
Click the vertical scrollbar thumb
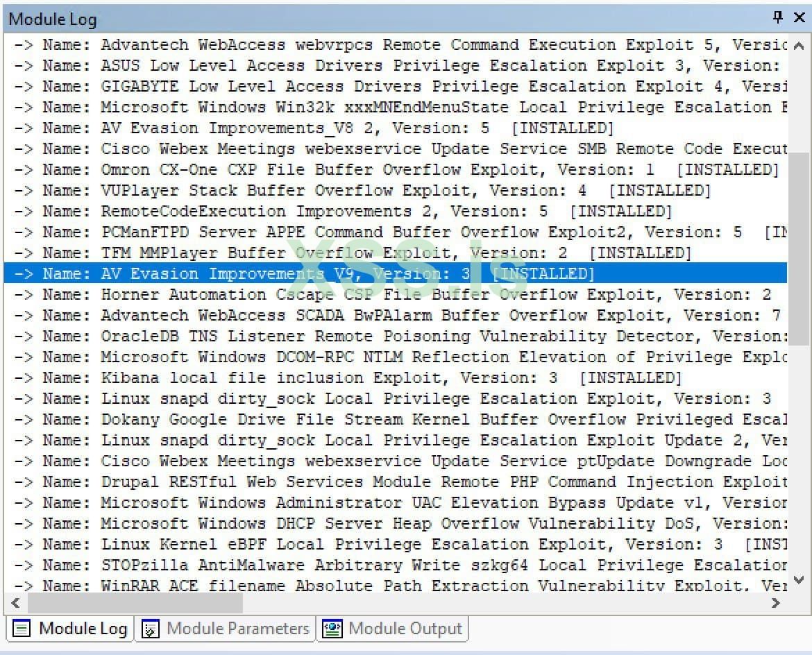(x=799, y=249)
